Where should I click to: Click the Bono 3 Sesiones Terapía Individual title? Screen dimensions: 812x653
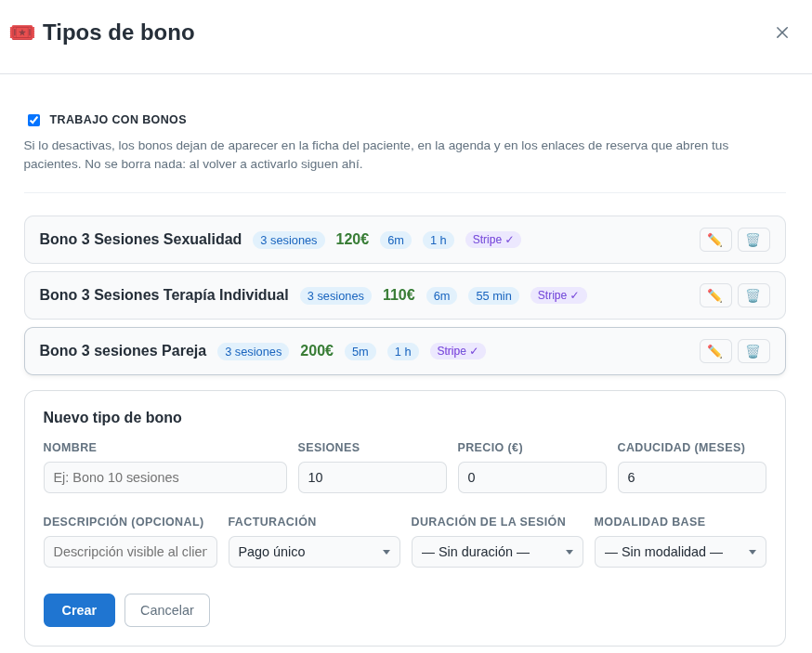click(x=164, y=295)
